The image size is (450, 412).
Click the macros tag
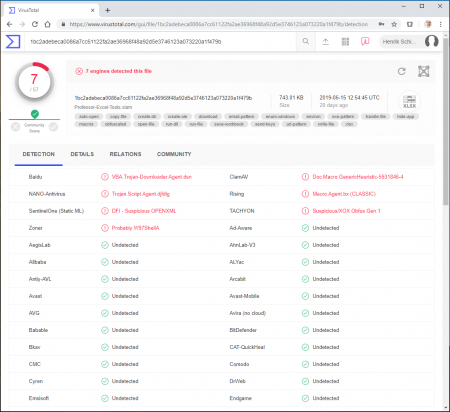(86, 124)
